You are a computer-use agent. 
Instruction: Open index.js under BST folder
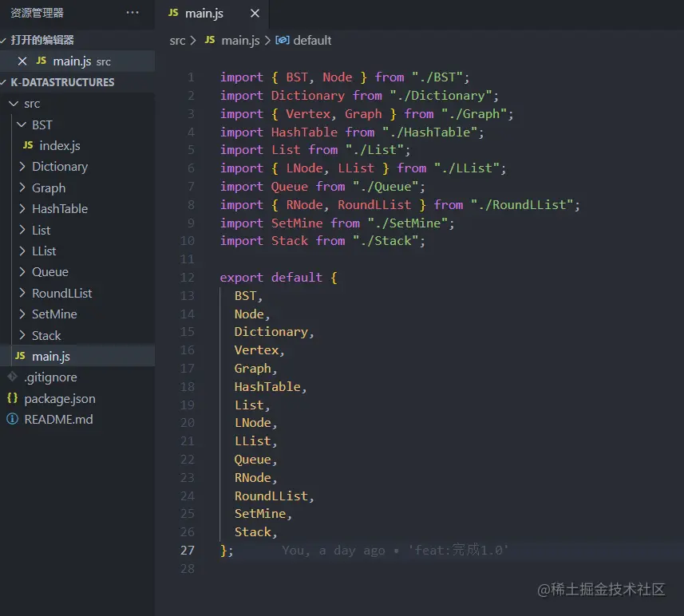[60, 146]
